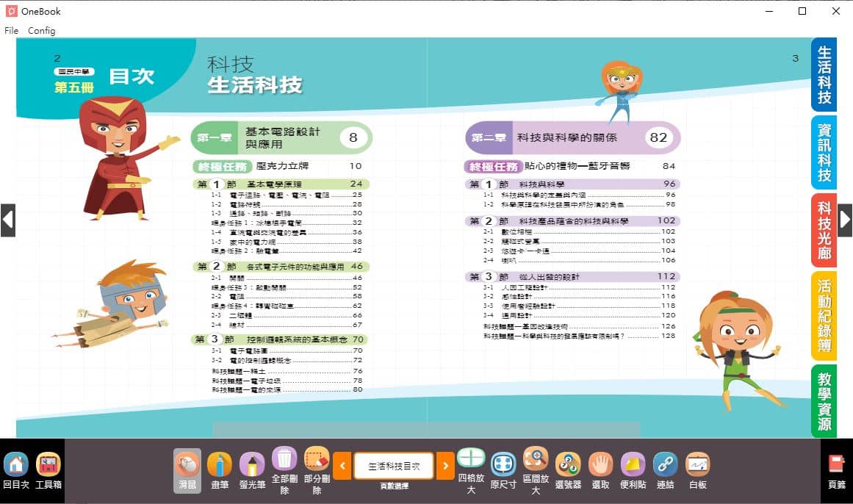Go back to contents via 回目次 home icon
The image size is (853, 504).
[x=15, y=471]
